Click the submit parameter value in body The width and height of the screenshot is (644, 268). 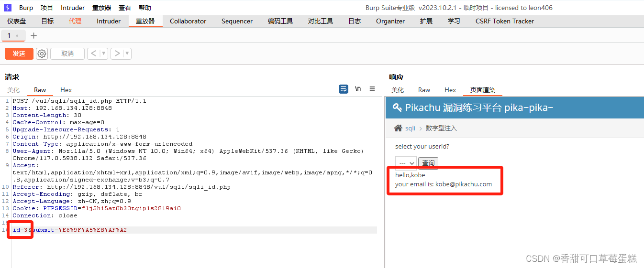coord(92,230)
